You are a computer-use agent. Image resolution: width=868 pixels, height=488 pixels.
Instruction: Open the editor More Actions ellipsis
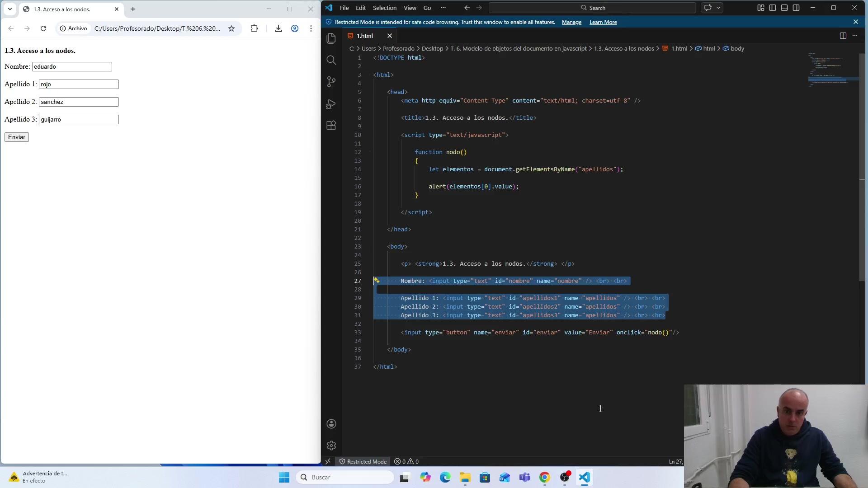(855, 36)
